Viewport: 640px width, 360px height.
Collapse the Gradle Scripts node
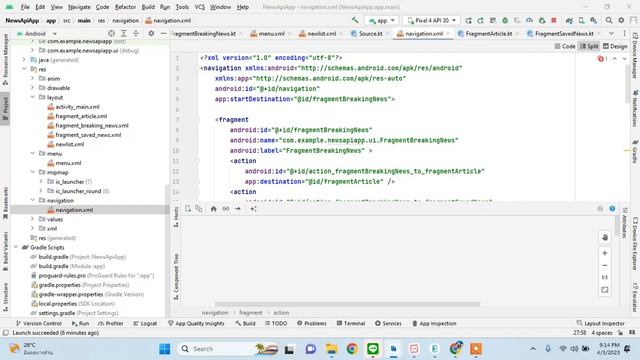(16, 247)
